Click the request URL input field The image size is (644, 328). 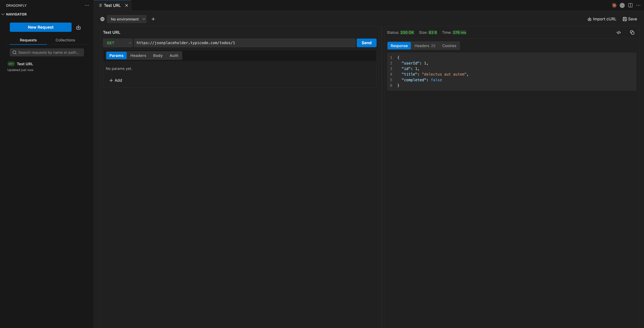tap(244, 43)
